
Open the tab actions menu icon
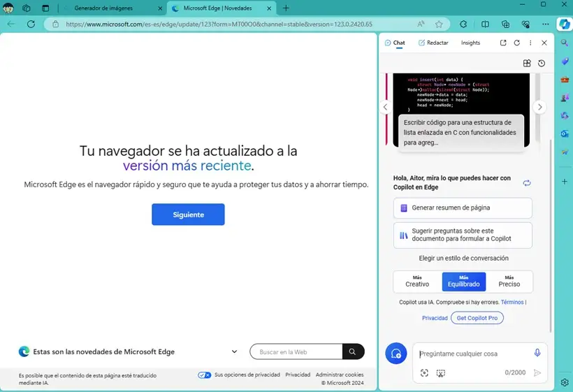click(45, 8)
